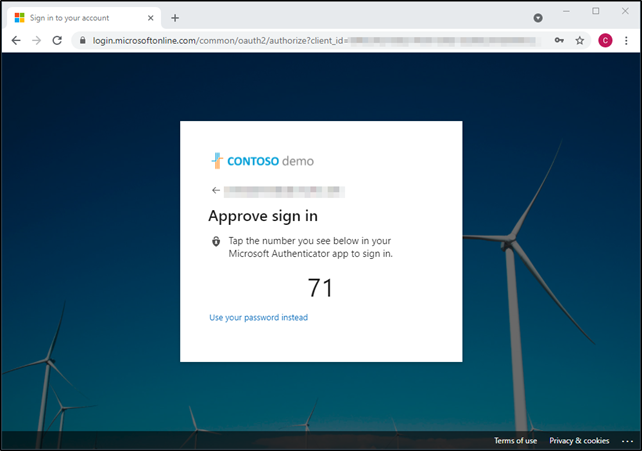
Task: Open the Chrome three-dot menu
Action: [x=627, y=40]
